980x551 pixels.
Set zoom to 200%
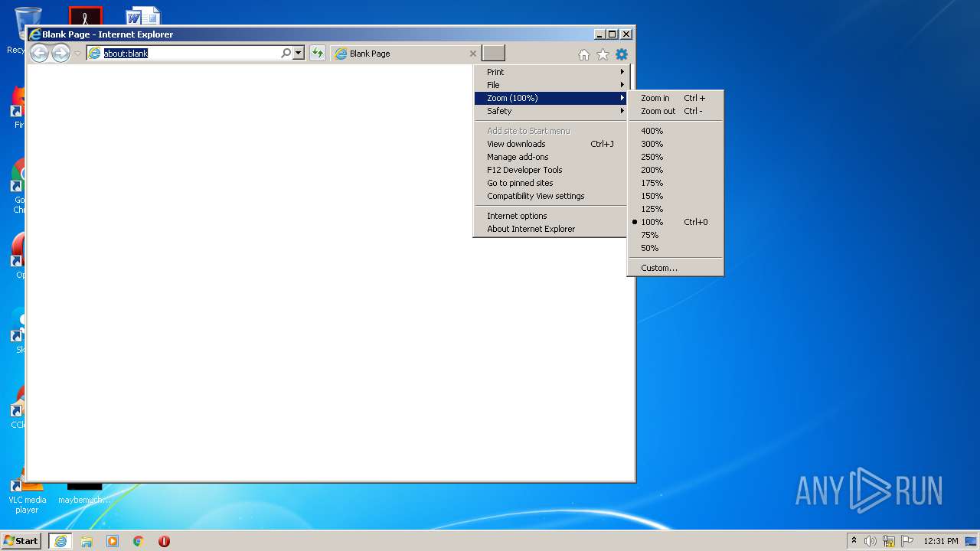tap(675, 170)
